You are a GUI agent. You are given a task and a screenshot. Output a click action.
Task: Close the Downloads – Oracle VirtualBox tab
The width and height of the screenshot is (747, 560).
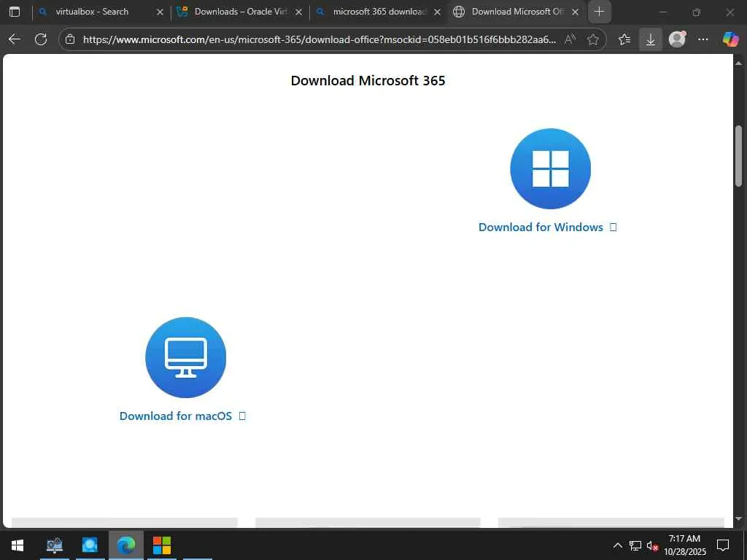[298, 12]
